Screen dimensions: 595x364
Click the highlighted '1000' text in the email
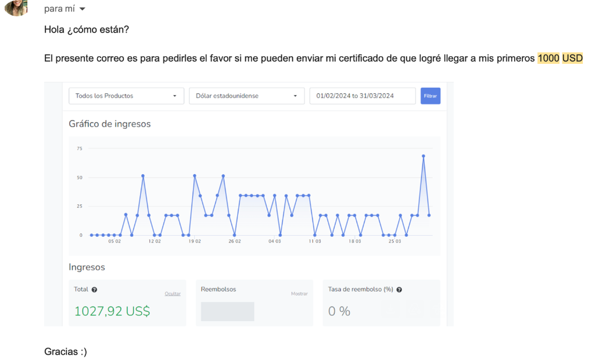(x=548, y=58)
